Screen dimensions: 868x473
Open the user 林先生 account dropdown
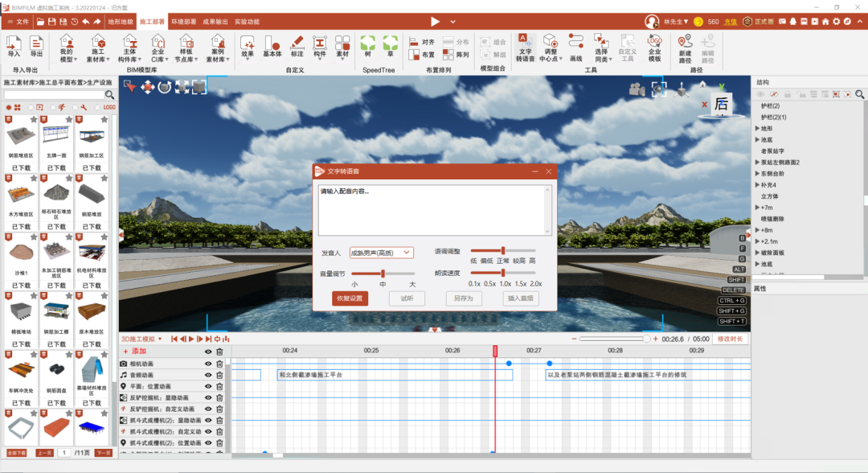point(675,22)
